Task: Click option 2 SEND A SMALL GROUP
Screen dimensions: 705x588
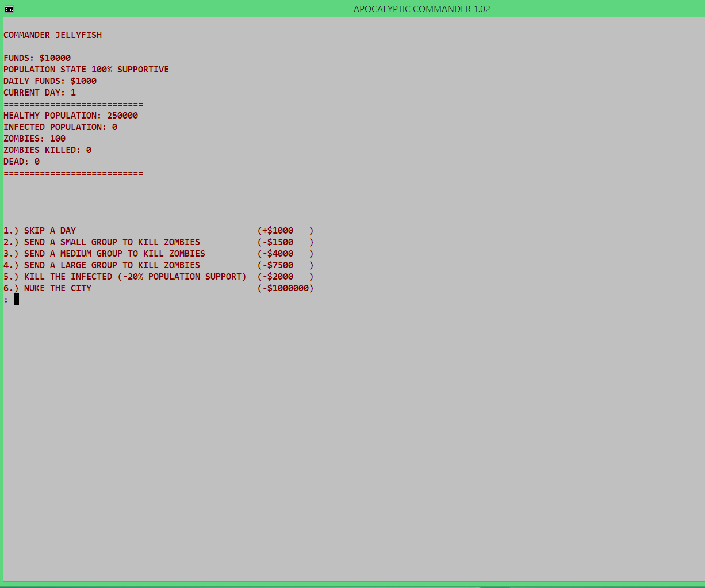Action: pyautogui.click(x=102, y=242)
